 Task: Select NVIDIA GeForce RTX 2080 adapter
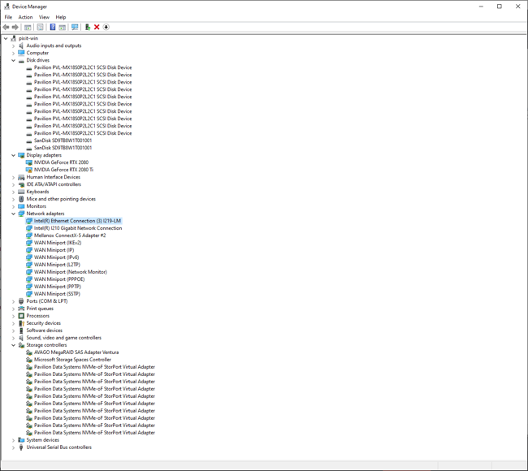[x=61, y=162]
